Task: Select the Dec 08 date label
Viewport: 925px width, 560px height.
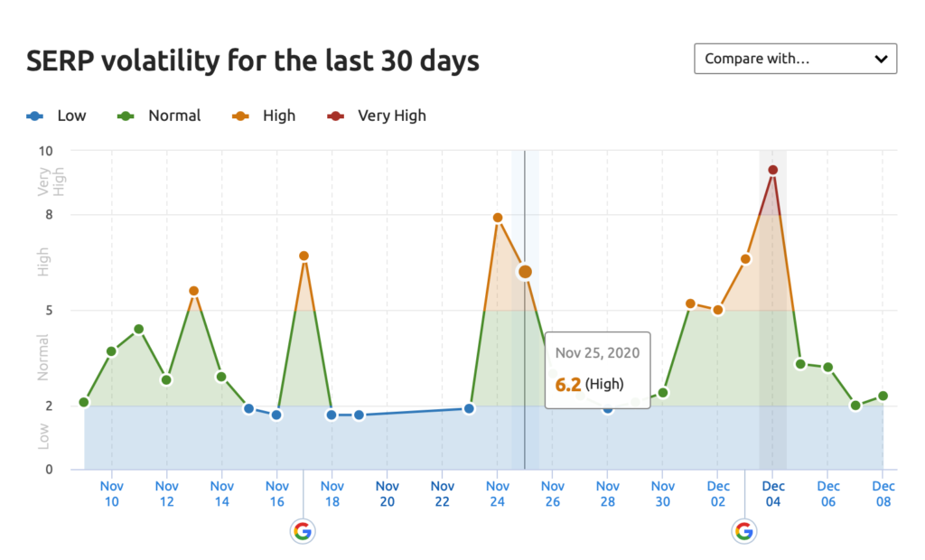Action: (x=883, y=492)
